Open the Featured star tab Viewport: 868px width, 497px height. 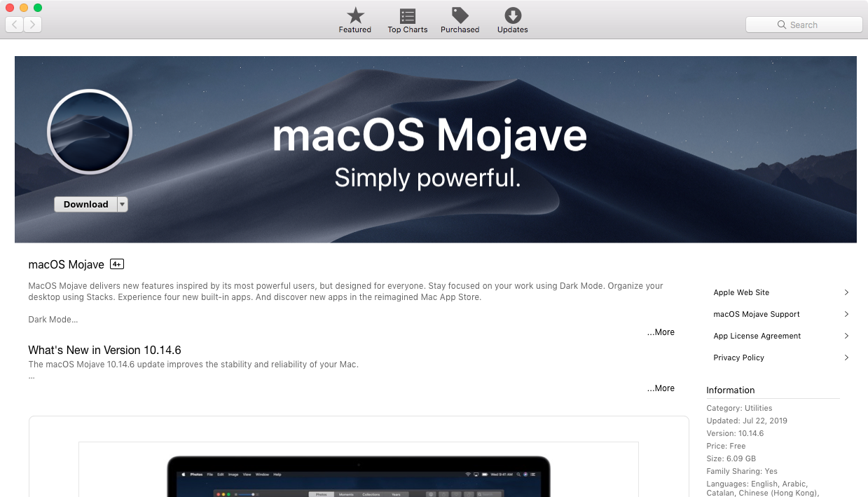(x=355, y=20)
